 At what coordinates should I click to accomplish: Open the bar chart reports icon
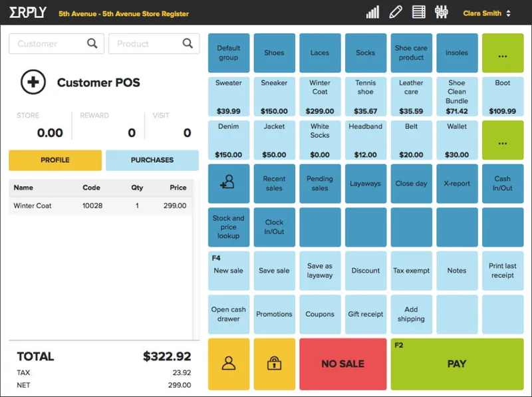(x=372, y=13)
